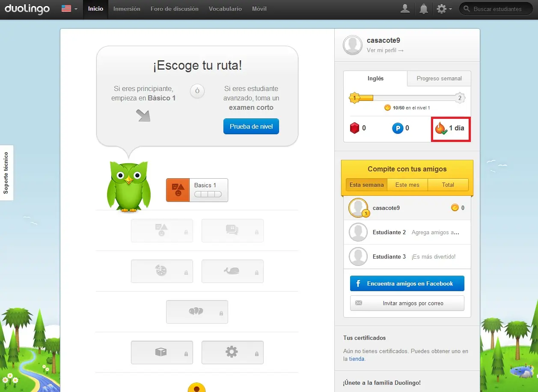Click the blue P points icon
Screen dimensions: 538x392
pos(398,128)
